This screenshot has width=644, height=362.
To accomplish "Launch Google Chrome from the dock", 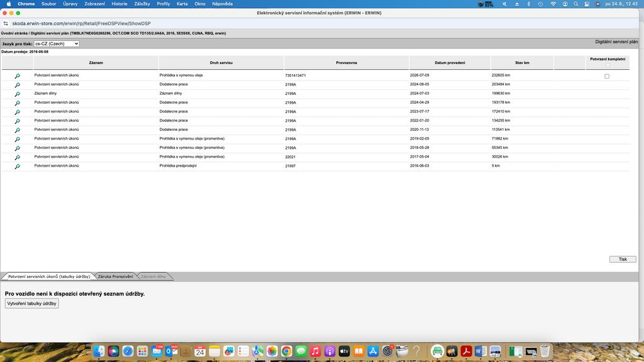I will point(286,351).
